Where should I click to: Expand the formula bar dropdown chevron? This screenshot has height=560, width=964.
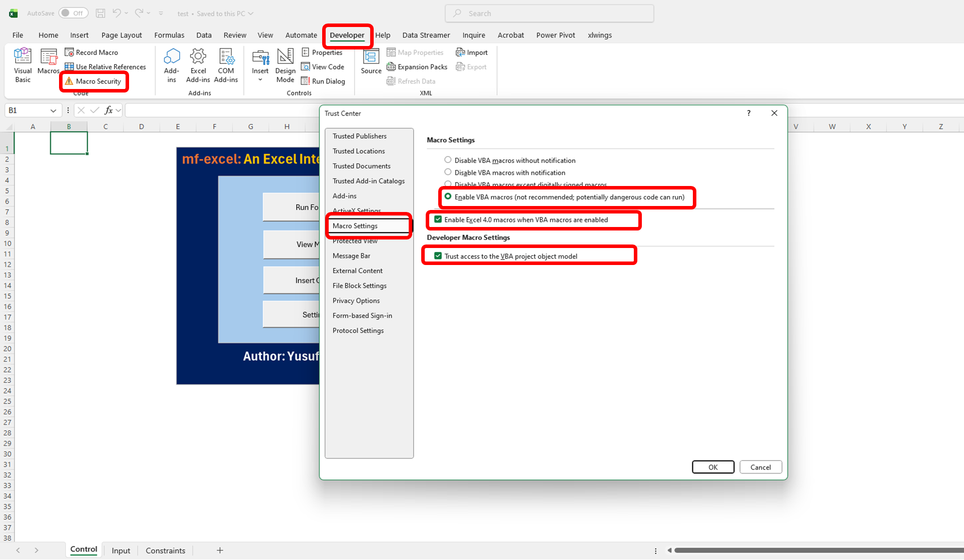[x=119, y=110]
